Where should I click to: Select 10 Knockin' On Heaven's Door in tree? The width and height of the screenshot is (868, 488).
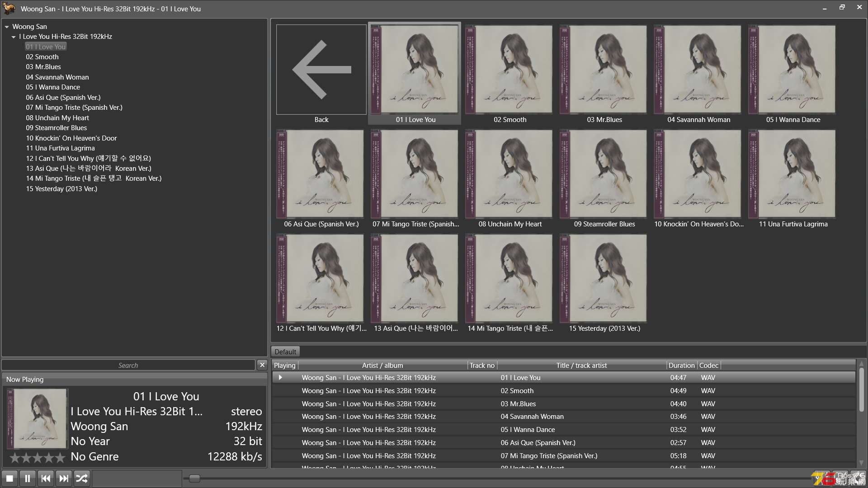coord(71,138)
